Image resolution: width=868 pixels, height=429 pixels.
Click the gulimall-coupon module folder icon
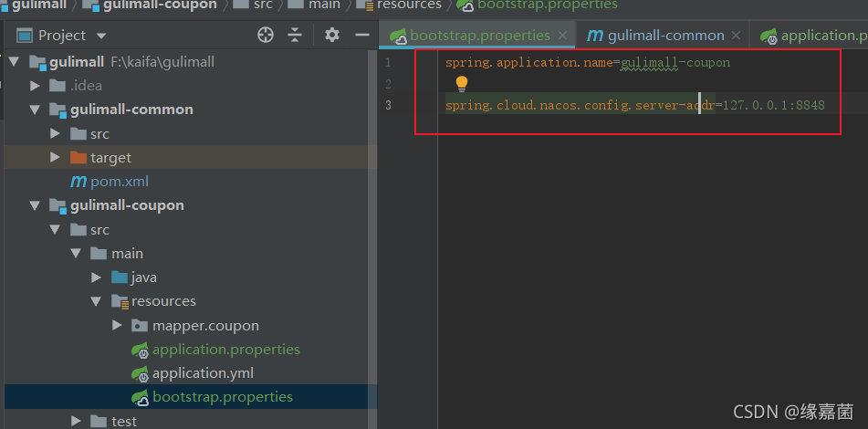(58, 206)
